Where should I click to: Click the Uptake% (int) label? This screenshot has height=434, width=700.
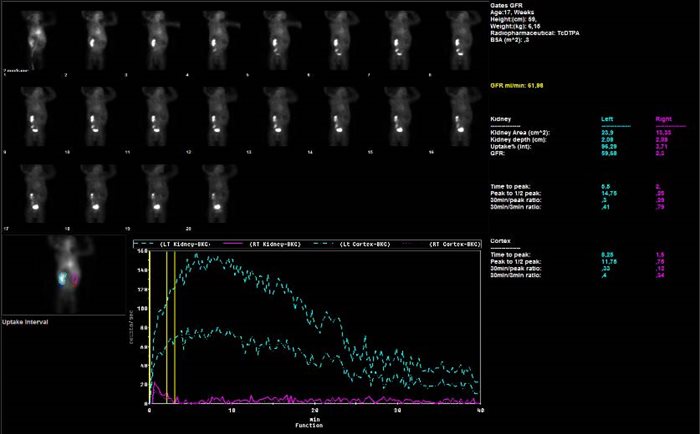coord(511,146)
